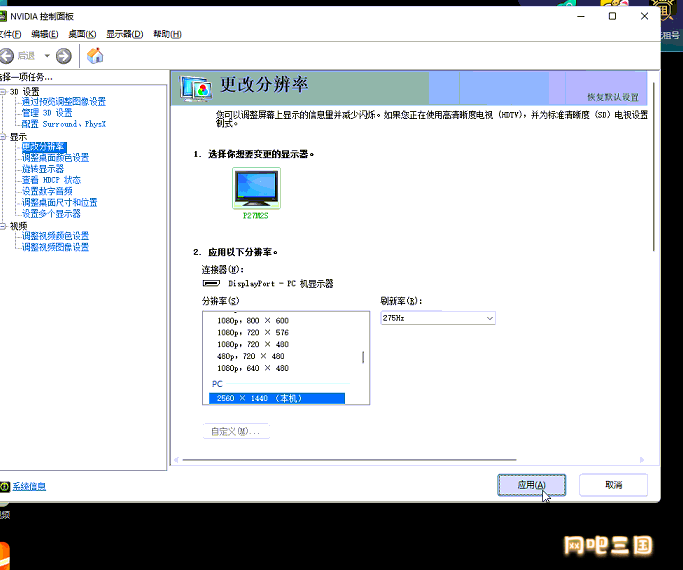Click the DisplayPort connector icon

[212, 283]
